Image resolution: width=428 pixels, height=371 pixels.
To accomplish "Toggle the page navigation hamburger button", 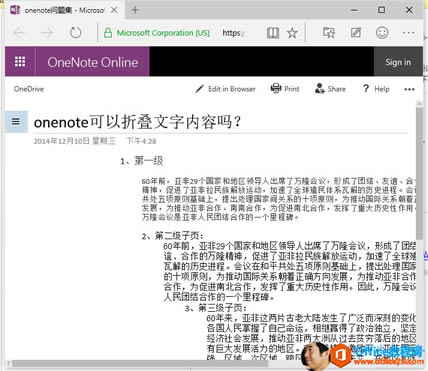I will (x=16, y=122).
